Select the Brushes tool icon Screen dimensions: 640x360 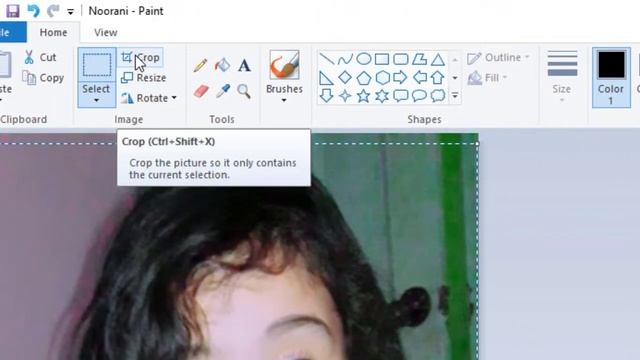(x=284, y=65)
